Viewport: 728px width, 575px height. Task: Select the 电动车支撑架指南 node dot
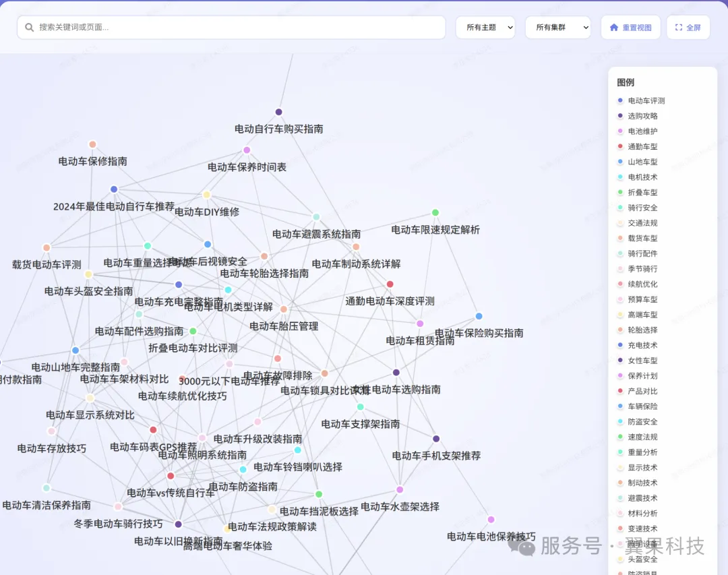[x=360, y=407]
